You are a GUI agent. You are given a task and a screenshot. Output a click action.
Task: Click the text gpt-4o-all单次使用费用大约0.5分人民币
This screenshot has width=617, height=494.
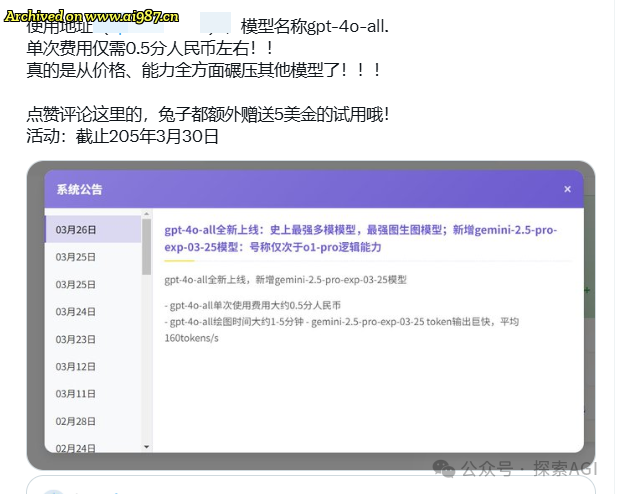pos(253,305)
